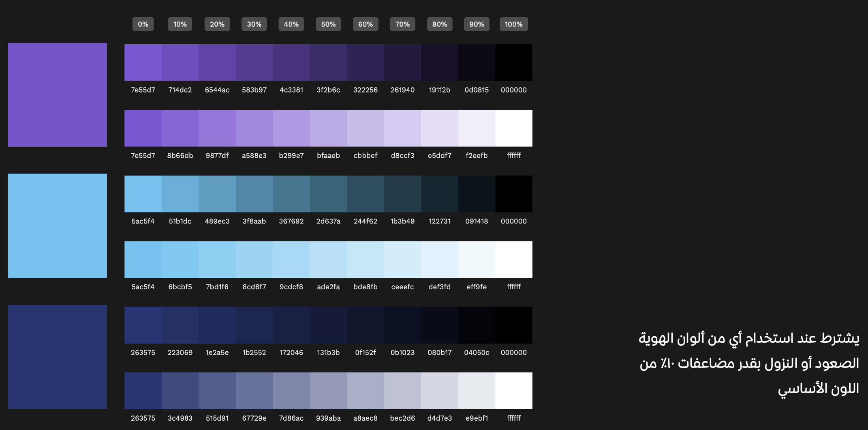
Task: Click the hex code label 6bcbf5
Action: point(180,287)
